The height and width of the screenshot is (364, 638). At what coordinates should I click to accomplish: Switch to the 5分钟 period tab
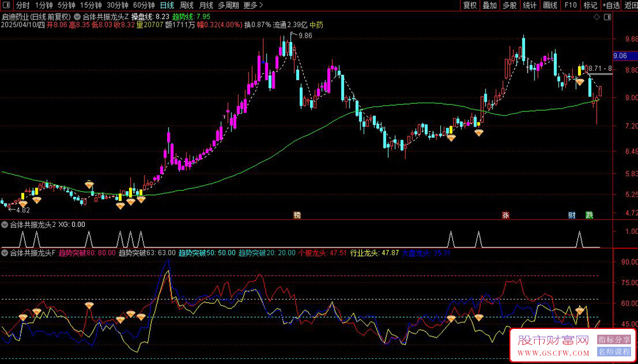pos(66,5)
